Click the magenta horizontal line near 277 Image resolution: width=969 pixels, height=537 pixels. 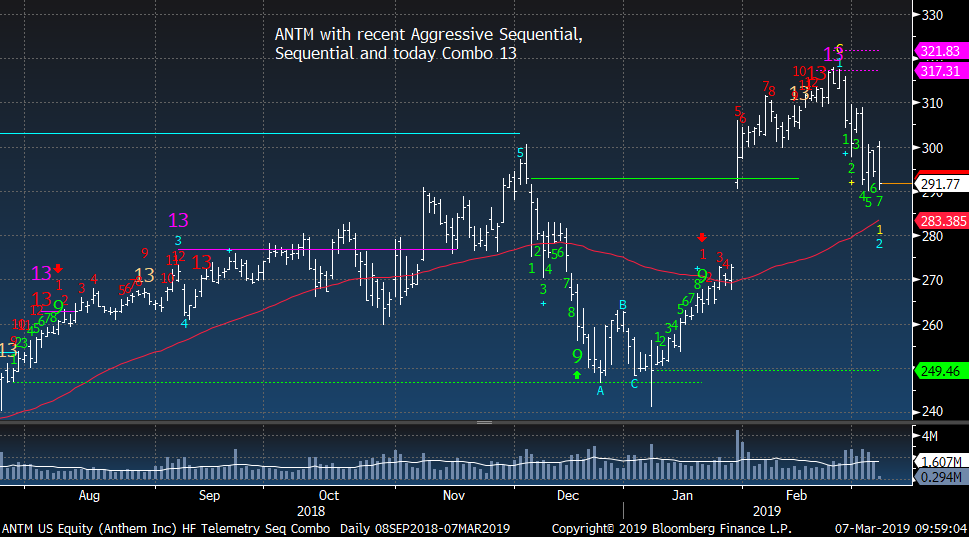(318, 250)
